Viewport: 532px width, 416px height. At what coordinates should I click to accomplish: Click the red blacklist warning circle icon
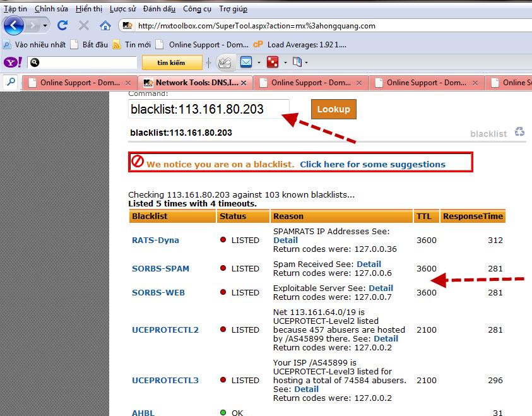[x=138, y=161]
